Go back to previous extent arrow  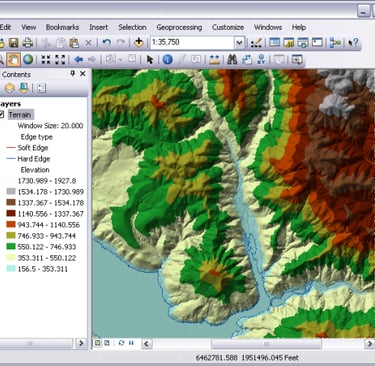click(x=79, y=60)
